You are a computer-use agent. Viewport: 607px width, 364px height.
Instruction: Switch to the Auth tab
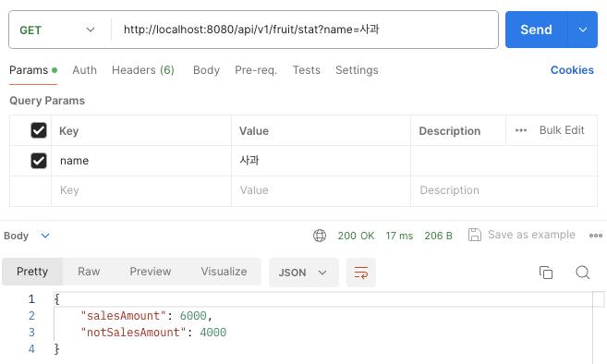[x=84, y=70]
